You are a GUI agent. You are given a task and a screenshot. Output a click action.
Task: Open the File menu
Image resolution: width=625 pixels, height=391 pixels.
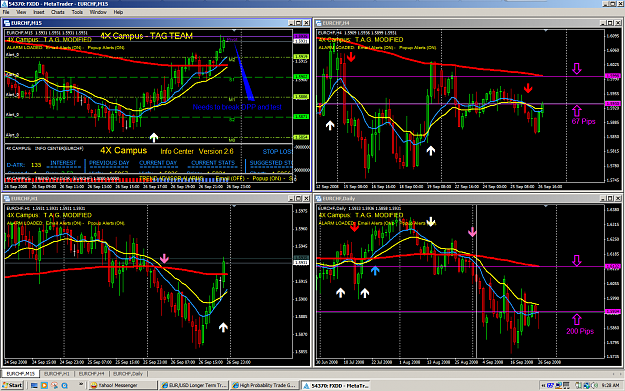[x=6, y=12]
